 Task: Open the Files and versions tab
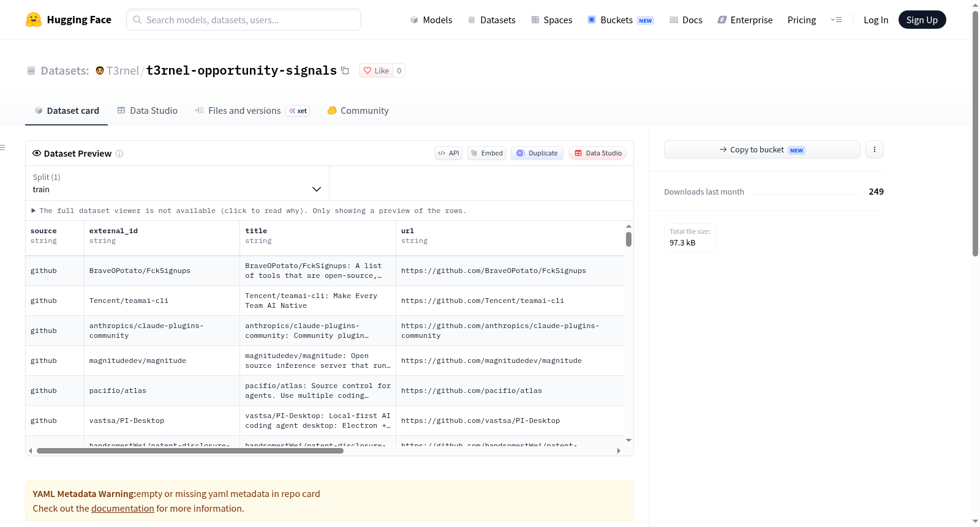coord(252,111)
